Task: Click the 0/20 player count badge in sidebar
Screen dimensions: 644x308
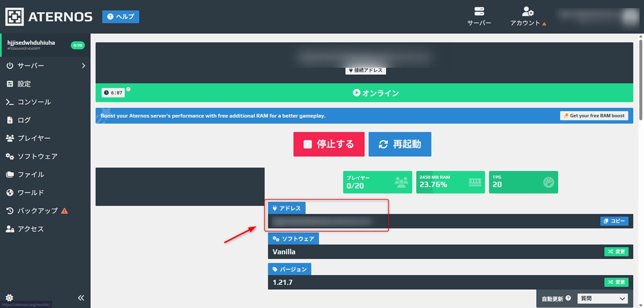Action: (x=77, y=45)
